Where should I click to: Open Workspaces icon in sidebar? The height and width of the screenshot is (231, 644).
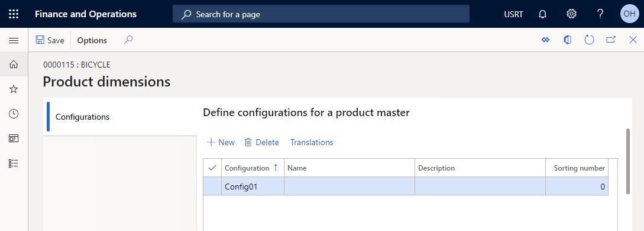(14, 139)
